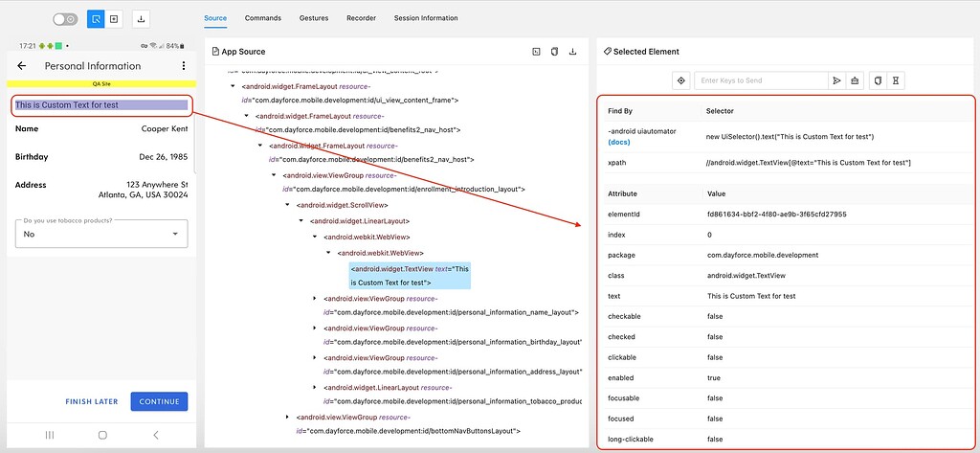Click the package value com.dayforce.mobile.development
The width and height of the screenshot is (980, 453).
tap(763, 255)
